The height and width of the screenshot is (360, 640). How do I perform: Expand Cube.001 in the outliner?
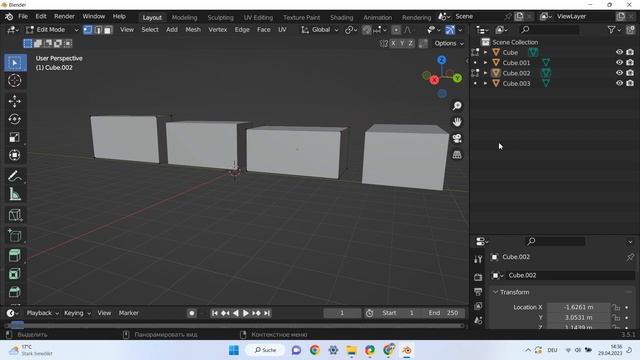tap(485, 63)
